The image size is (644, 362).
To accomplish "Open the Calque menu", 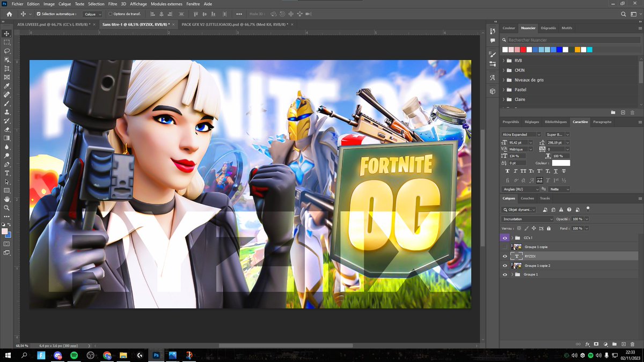I will (x=64, y=4).
